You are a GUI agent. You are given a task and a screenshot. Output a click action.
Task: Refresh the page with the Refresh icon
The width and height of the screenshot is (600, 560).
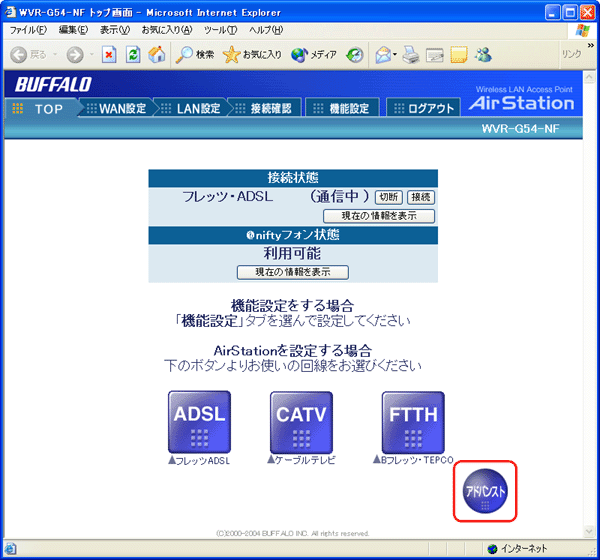coord(133,55)
